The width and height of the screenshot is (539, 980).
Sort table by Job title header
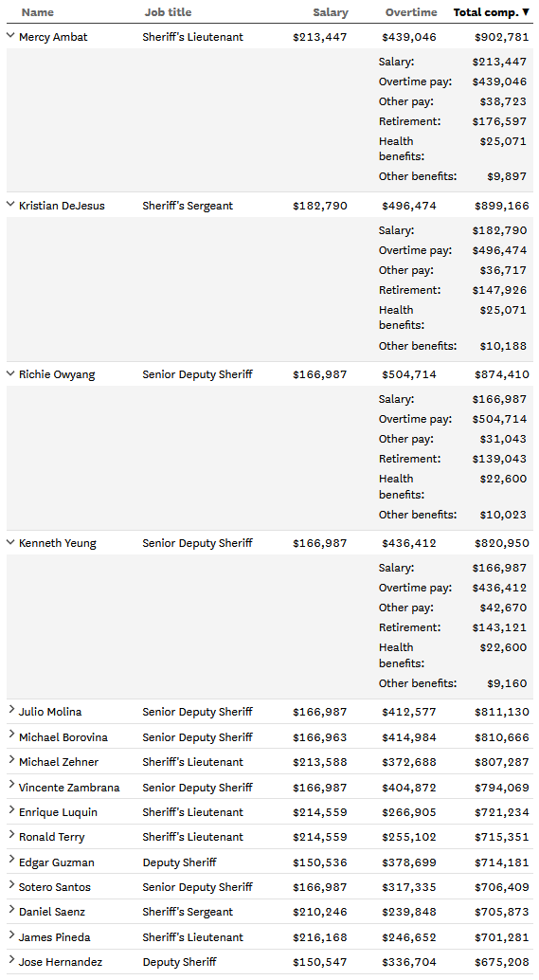pos(168,12)
